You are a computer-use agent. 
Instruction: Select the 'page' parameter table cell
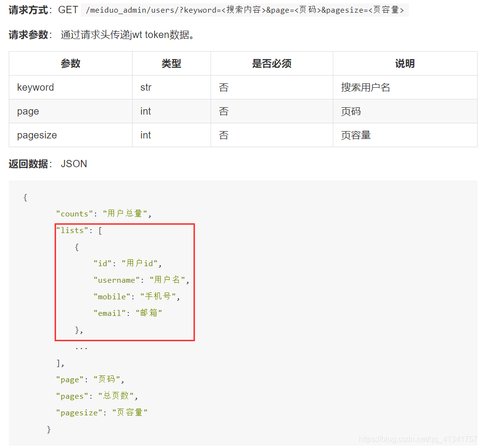(71, 111)
